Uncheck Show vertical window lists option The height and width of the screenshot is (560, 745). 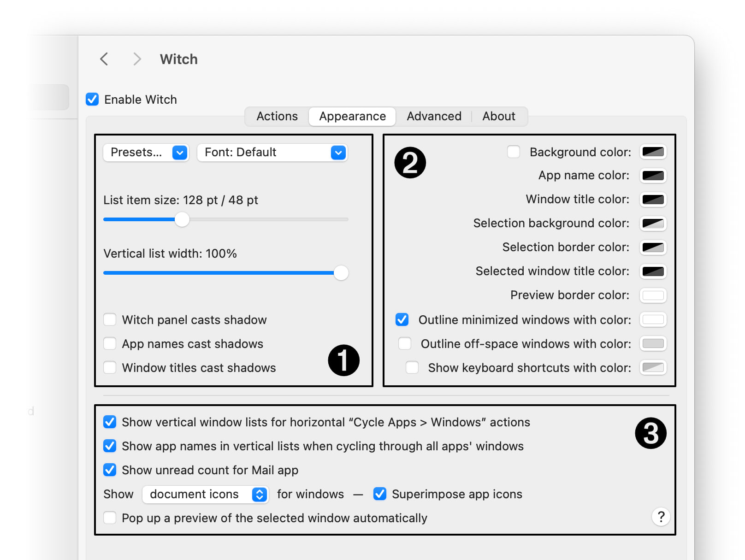point(110,422)
